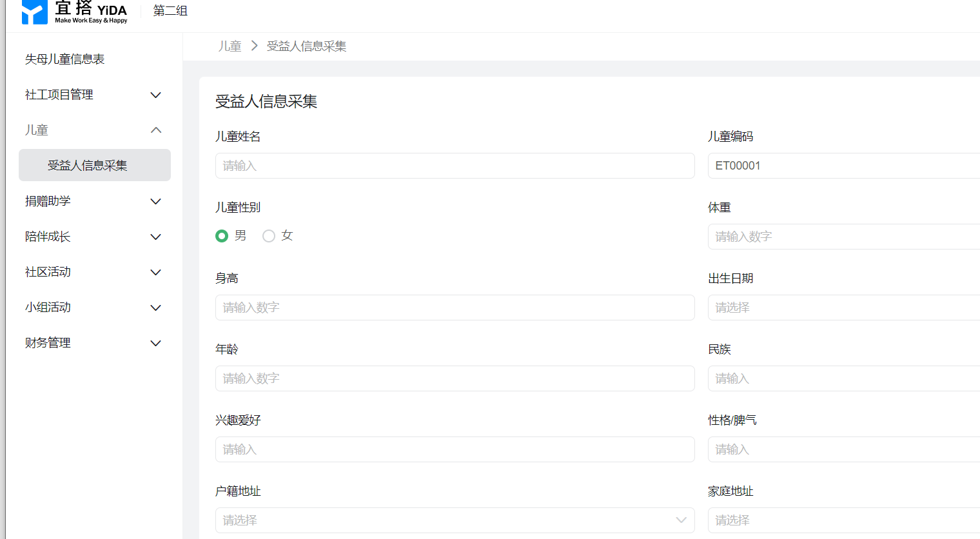Select 受益人信息采集 sidebar item
Screen dimensions: 980x539
(88, 166)
